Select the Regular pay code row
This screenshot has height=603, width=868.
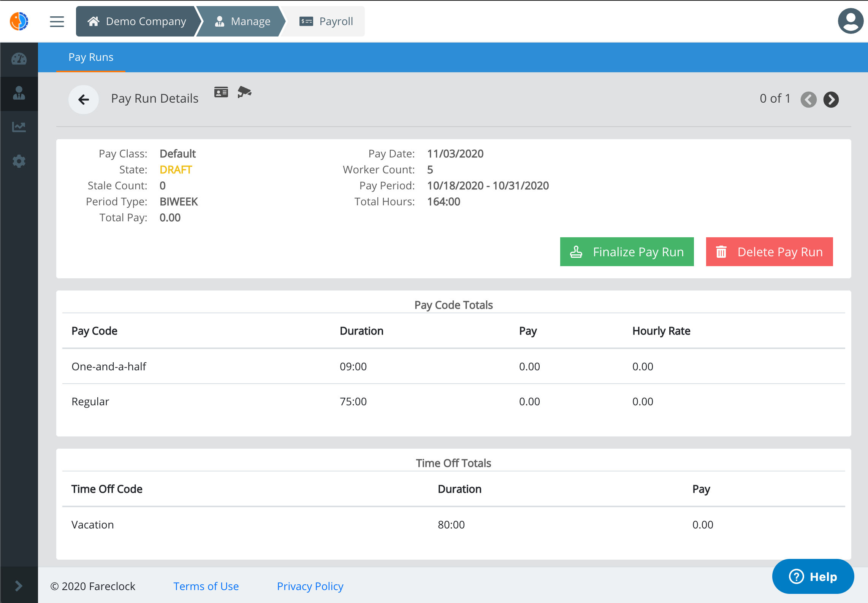[x=454, y=401]
